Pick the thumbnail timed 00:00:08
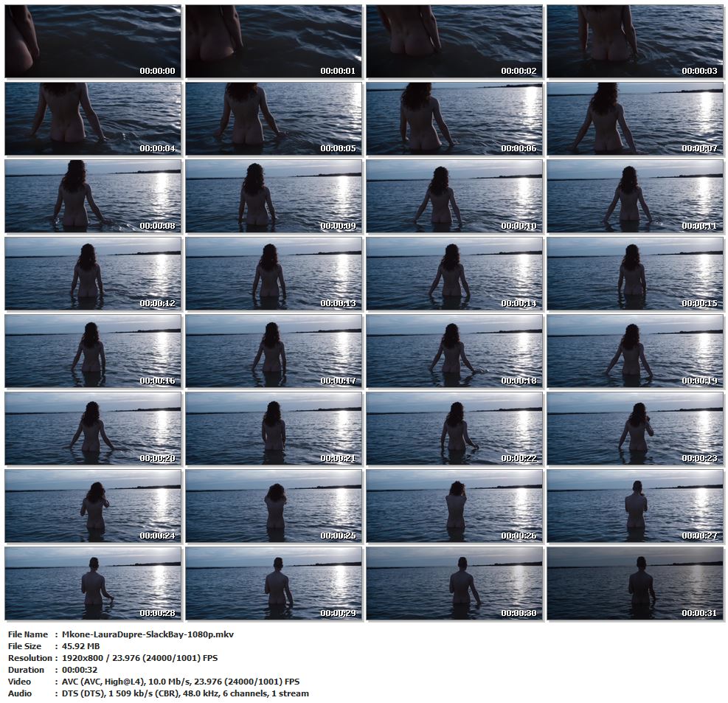 coord(94,196)
